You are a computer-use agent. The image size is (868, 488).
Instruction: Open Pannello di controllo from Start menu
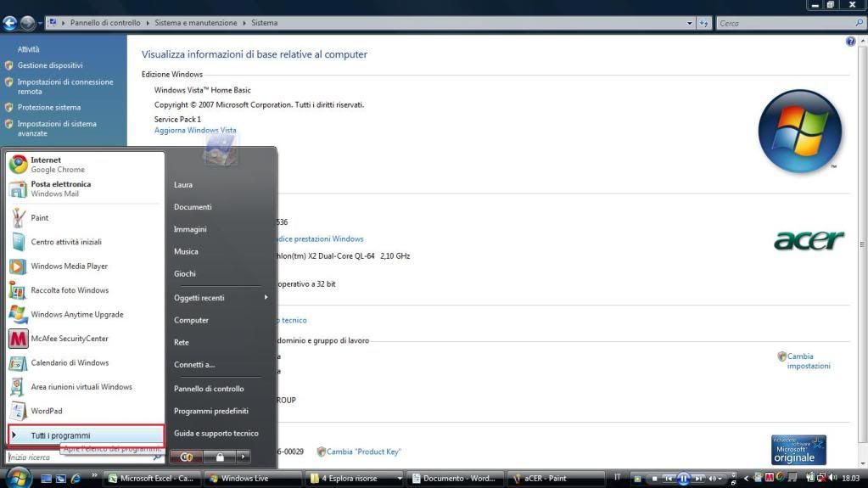pos(209,389)
